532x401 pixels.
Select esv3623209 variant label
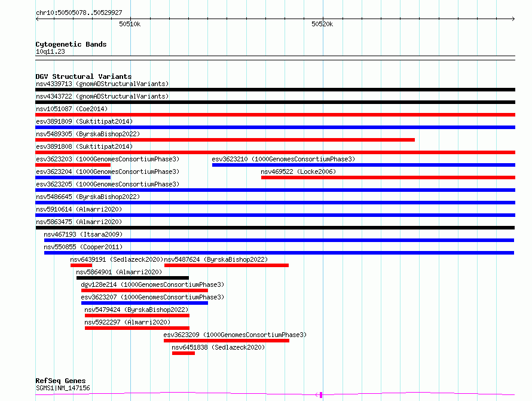(235, 335)
